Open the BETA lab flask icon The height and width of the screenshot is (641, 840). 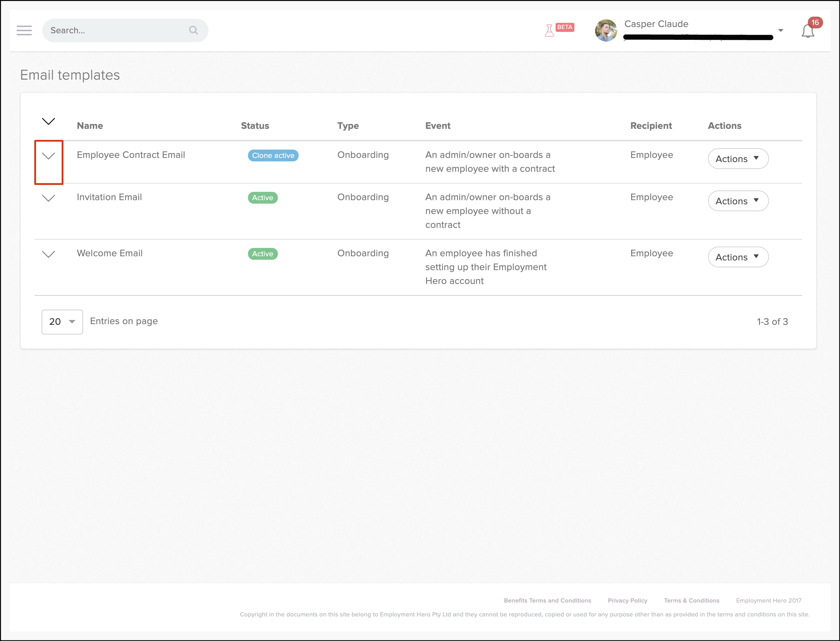pyautogui.click(x=550, y=30)
